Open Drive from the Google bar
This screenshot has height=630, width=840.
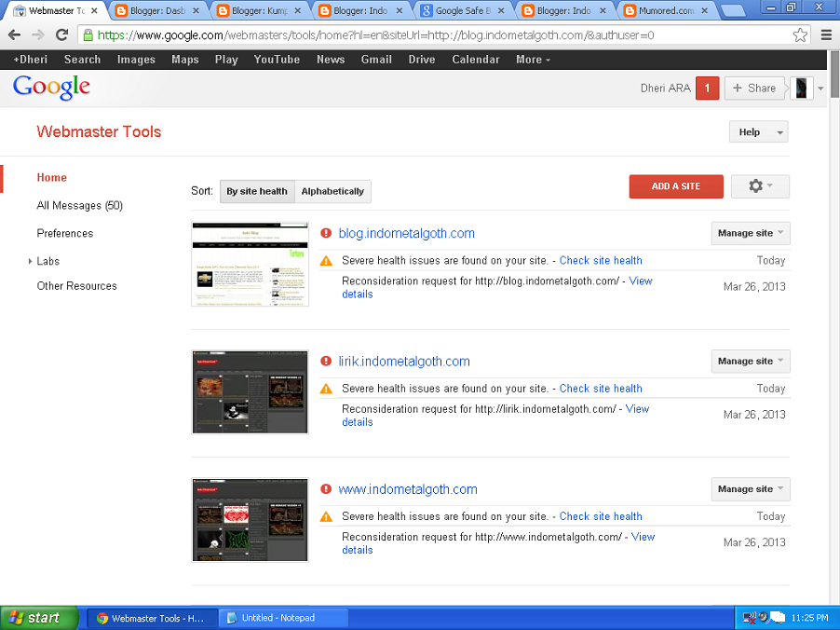[x=422, y=60]
